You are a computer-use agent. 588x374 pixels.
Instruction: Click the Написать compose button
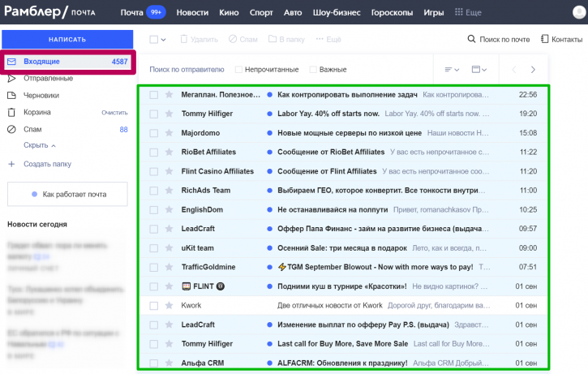coord(67,40)
